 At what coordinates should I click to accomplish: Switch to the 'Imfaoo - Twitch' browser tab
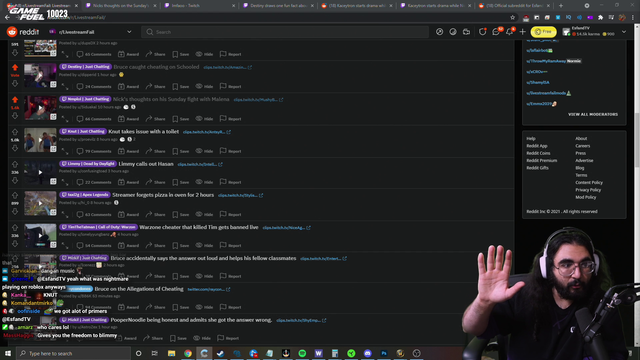tap(200, 6)
